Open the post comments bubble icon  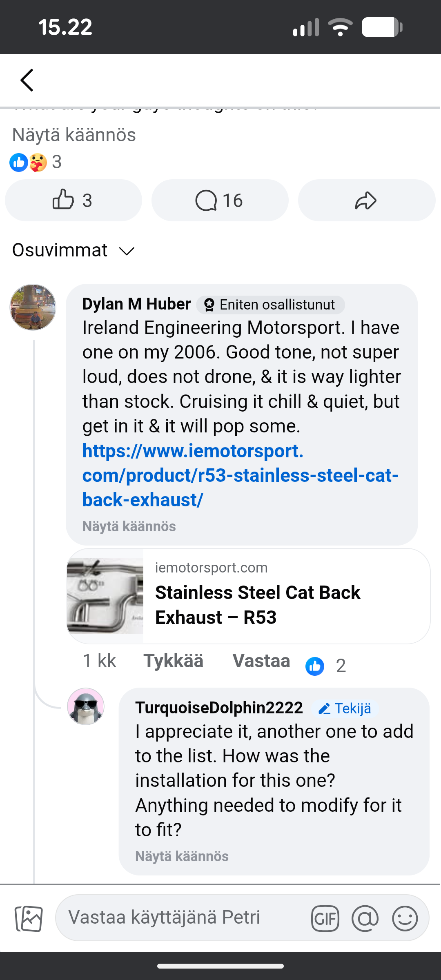(220, 200)
